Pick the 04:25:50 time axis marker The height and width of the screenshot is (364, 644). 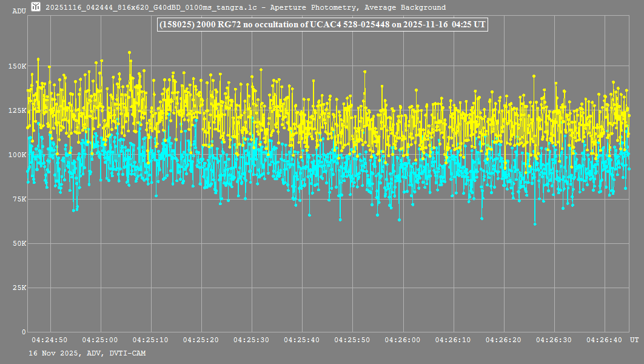(x=352, y=340)
